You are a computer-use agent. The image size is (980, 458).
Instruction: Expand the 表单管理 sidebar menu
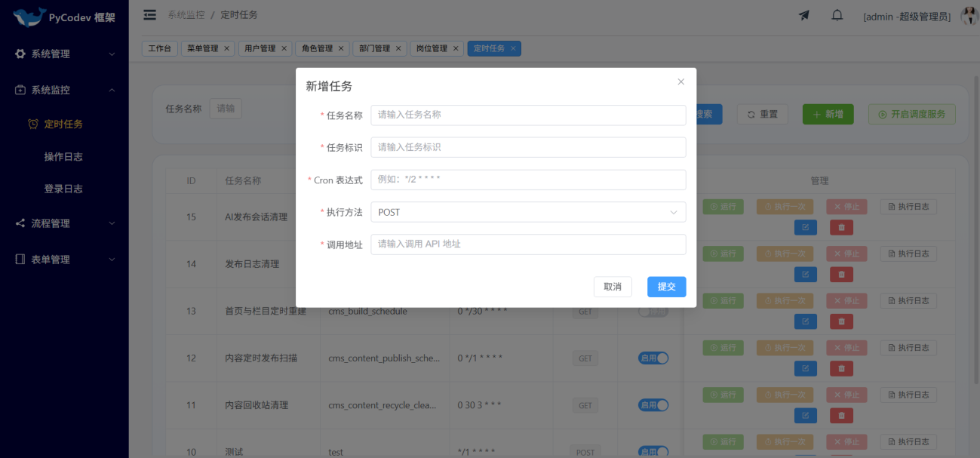point(64,260)
